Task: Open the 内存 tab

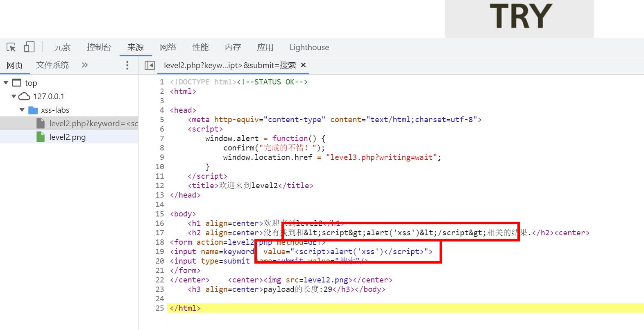Action: coord(233,47)
